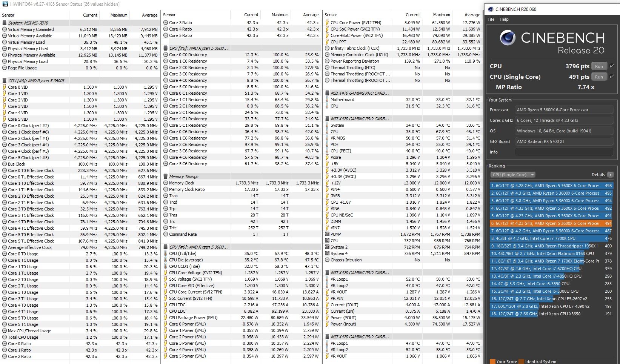This screenshot has height=364, width=620.
Task: Click the icon beside Chassis Intrusion
Action: coord(327,260)
